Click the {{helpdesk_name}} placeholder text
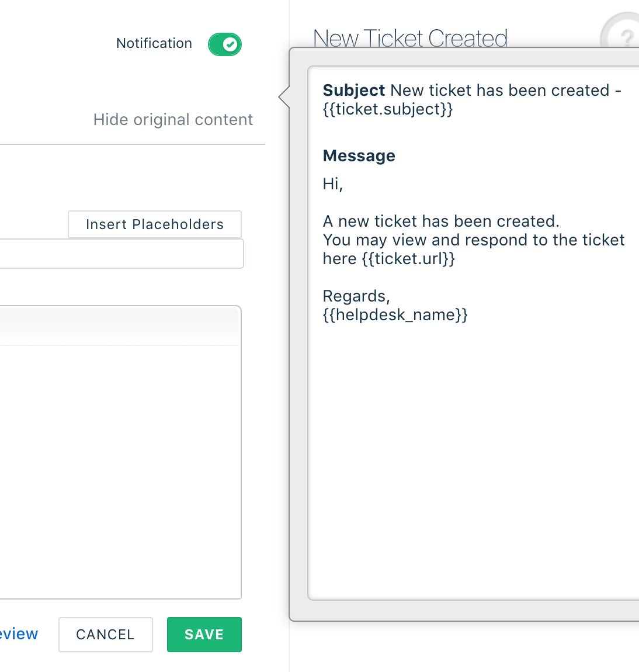The image size is (639, 672). click(x=395, y=315)
